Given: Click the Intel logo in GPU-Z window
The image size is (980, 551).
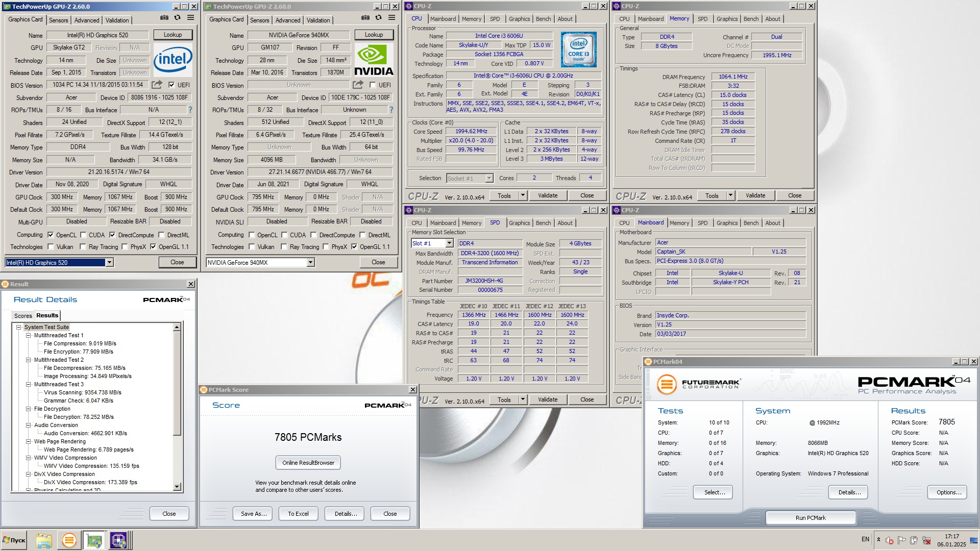Looking at the screenshot, I should pos(173,59).
